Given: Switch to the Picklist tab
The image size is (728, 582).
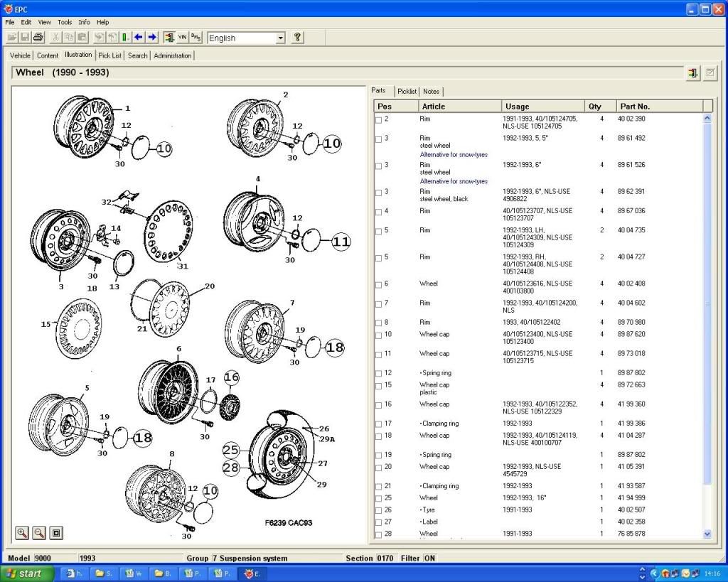Looking at the screenshot, I should click(x=407, y=91).
